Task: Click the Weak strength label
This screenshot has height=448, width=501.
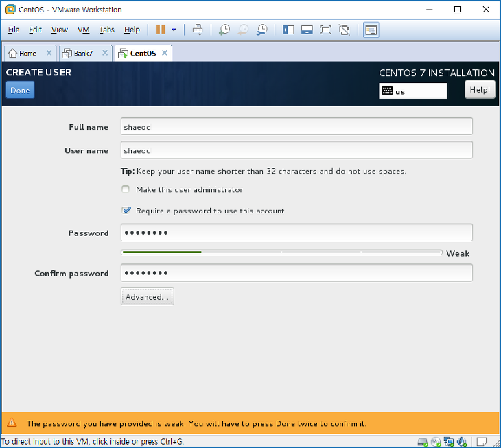Action: pyautogui.click(x=458, y=254)
